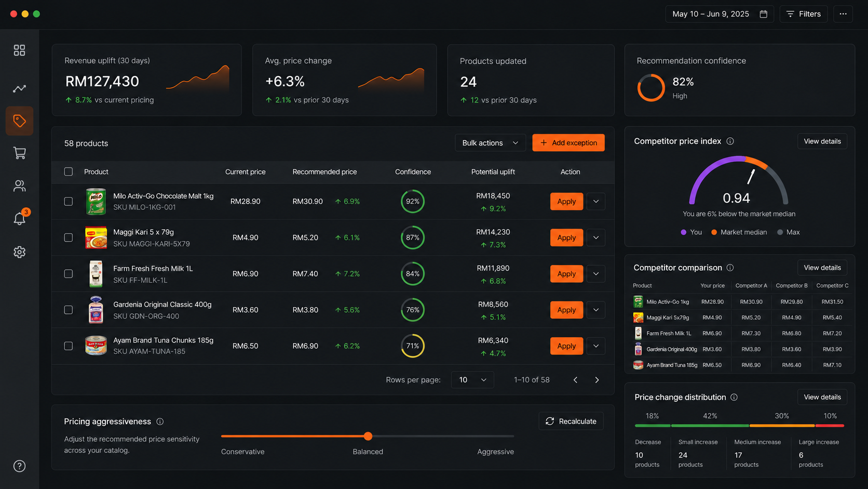Apply recommended price for Ayam Tuna Chunks
This screenshot has width=868, height=489.
(x=566, y=346)
